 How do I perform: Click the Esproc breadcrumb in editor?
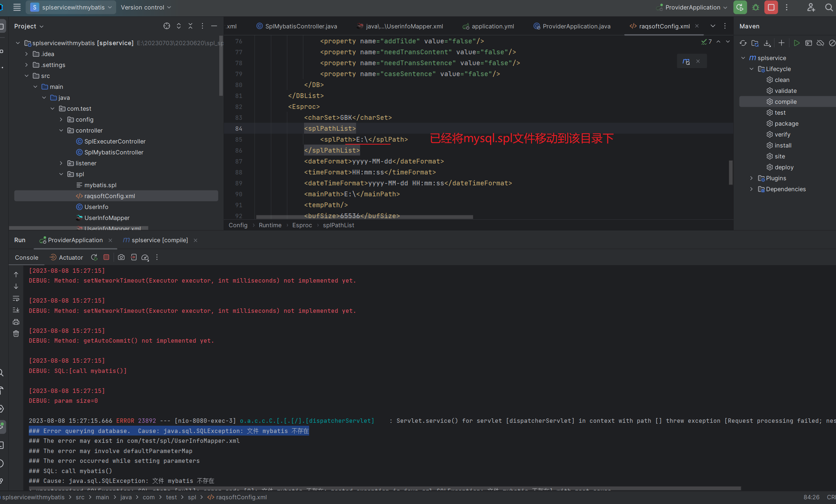coord(302,225)
